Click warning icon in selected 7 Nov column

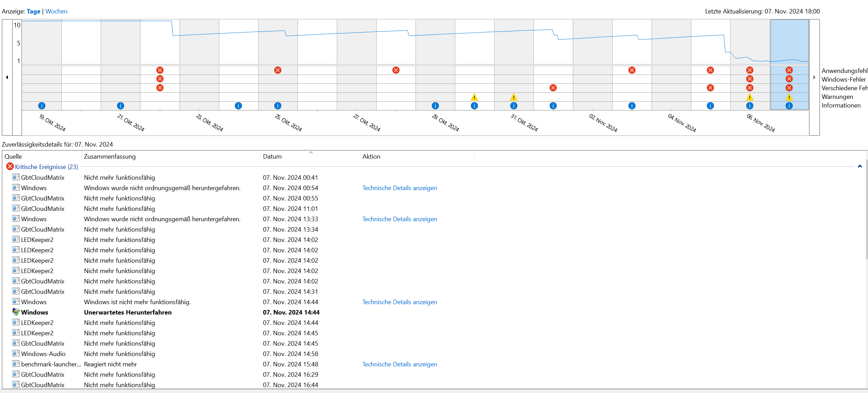pos(789,97)
